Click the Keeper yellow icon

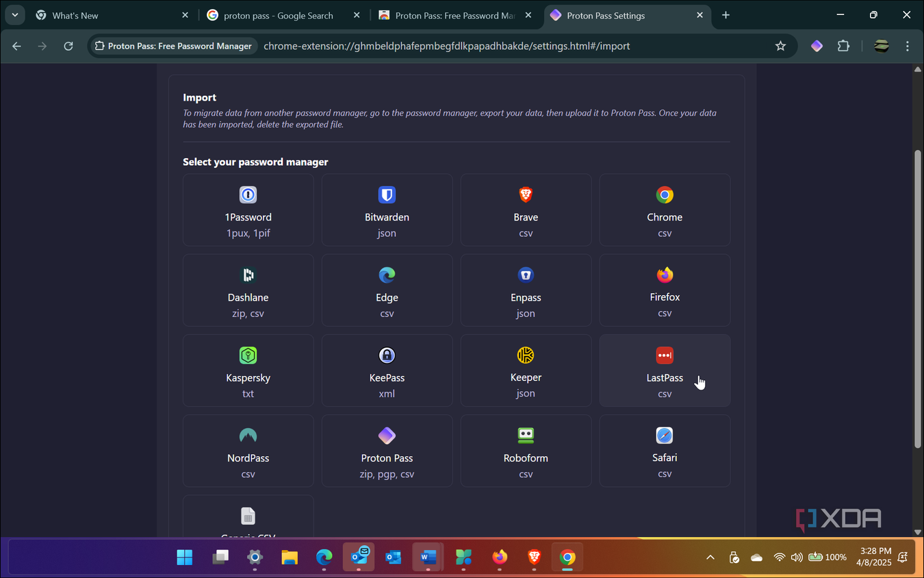tap(526, 355)
